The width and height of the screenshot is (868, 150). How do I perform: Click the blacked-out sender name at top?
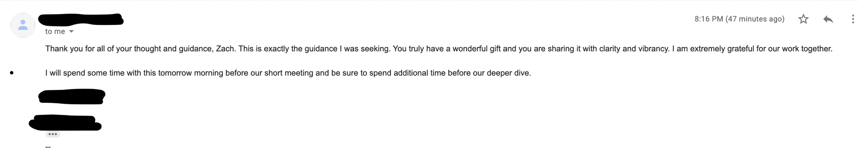click(x=81, y=19)
